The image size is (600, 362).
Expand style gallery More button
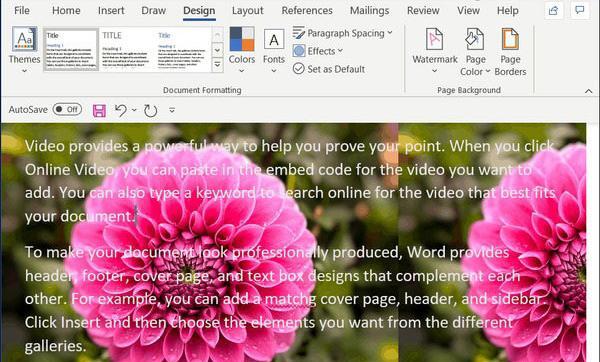pyautogui.click(x=217, y=65)
